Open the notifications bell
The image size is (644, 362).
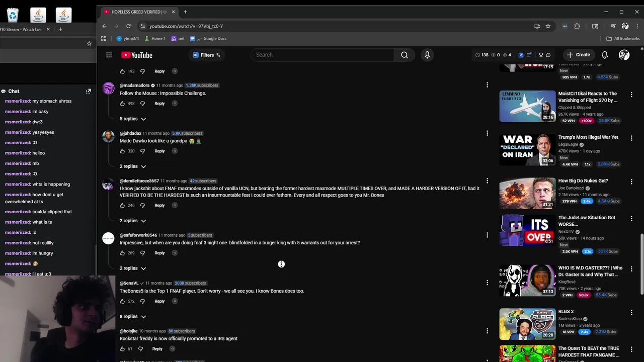pos(605,55)
